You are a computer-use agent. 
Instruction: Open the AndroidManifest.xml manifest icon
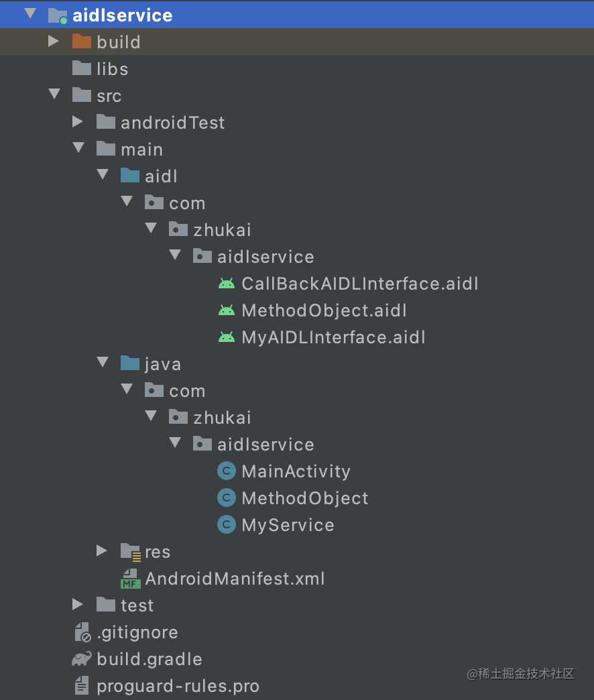point(130,578)
